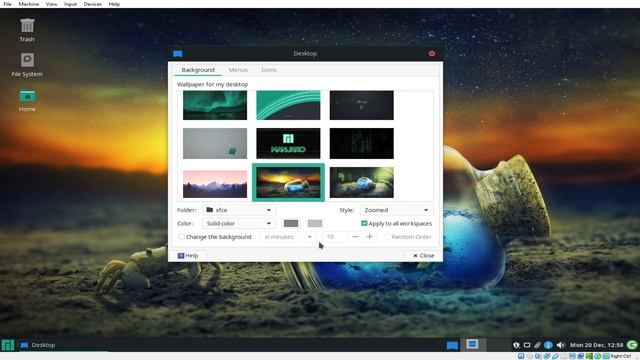Switch to the Icons tab
This screenshot has width=640, height=360.
click(269, 70)
